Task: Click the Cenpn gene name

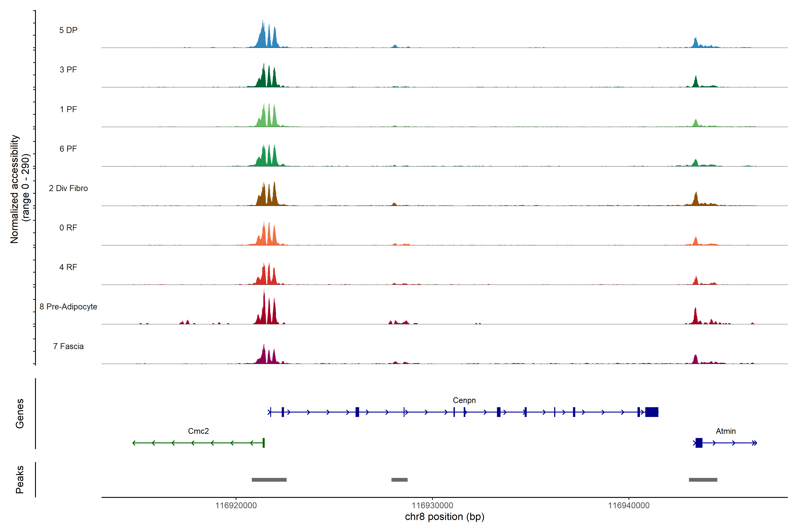Action: coord(464,400)
